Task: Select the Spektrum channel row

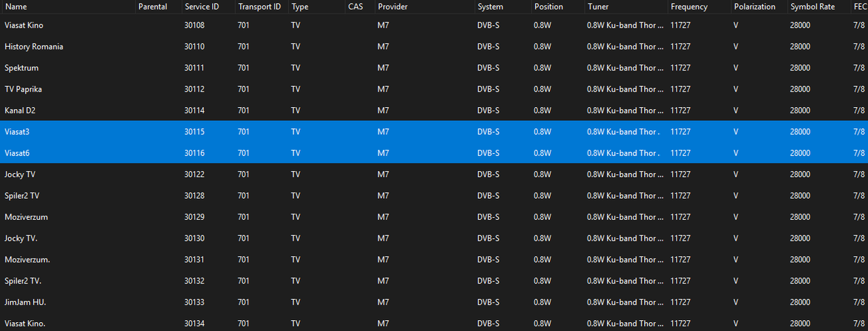Action: click(x=434, y=68)
